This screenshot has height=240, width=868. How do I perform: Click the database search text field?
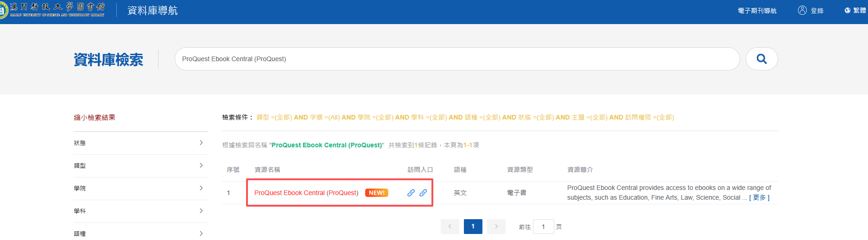pyautogui.click(x=456, y=59)
